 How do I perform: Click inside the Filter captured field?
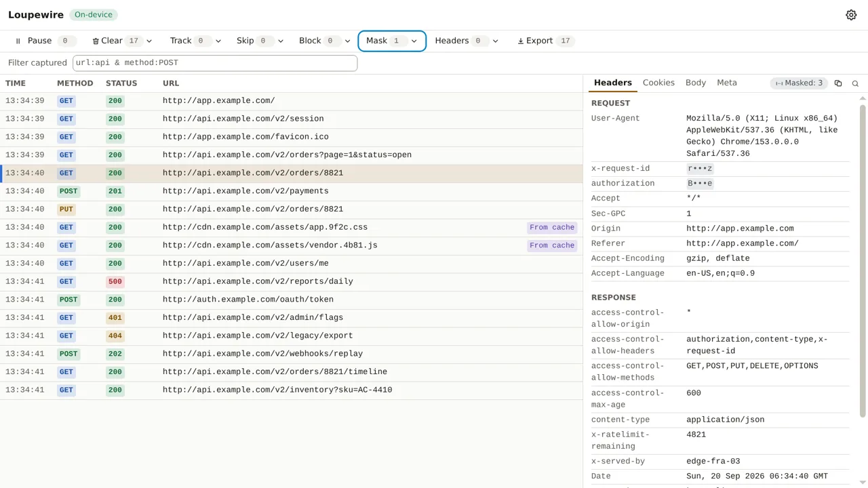pyautogui.click(x=215, y=63)
